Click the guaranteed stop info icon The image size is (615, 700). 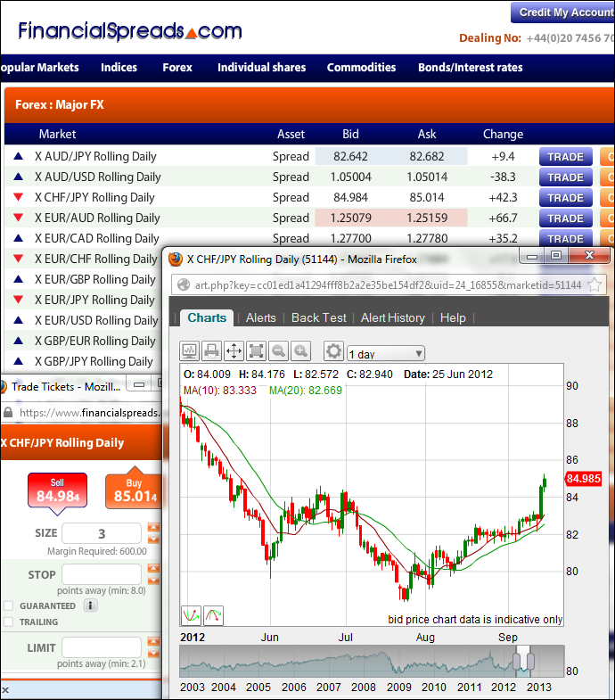pyautogui.click(x=91, y=605)
